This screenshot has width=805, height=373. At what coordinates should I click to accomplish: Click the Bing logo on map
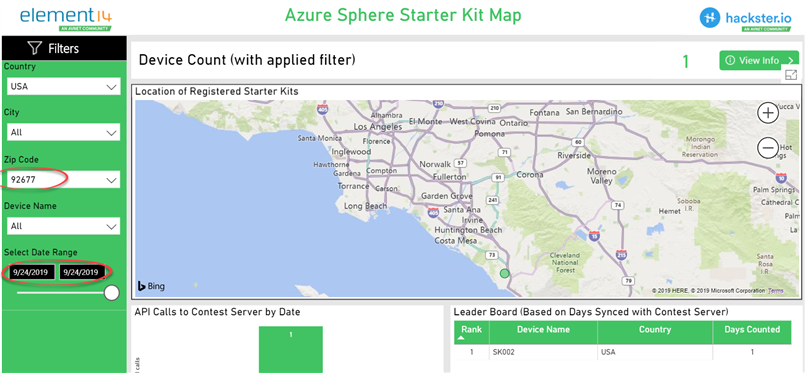tap(151, 286)
